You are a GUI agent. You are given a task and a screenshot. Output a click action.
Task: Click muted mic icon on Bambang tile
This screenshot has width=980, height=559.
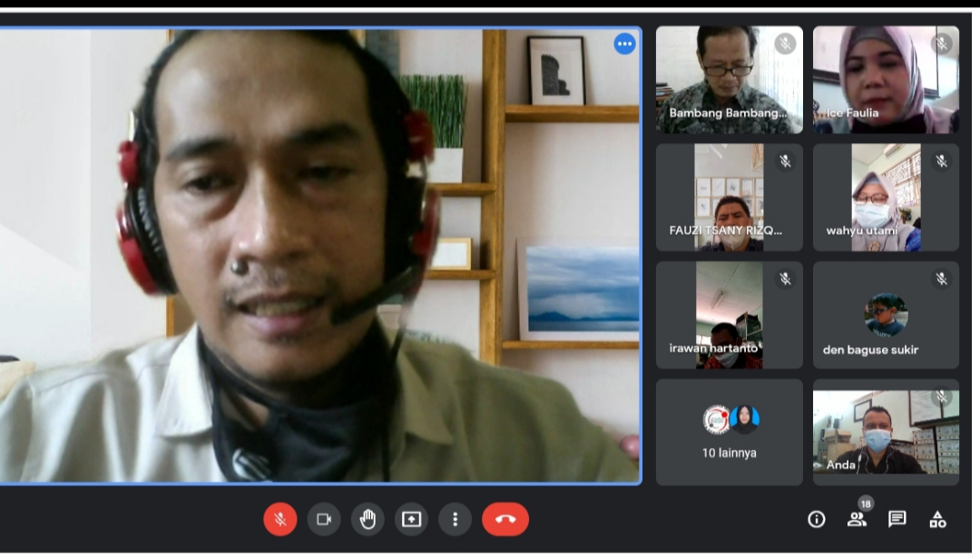[x=785, y=44]
